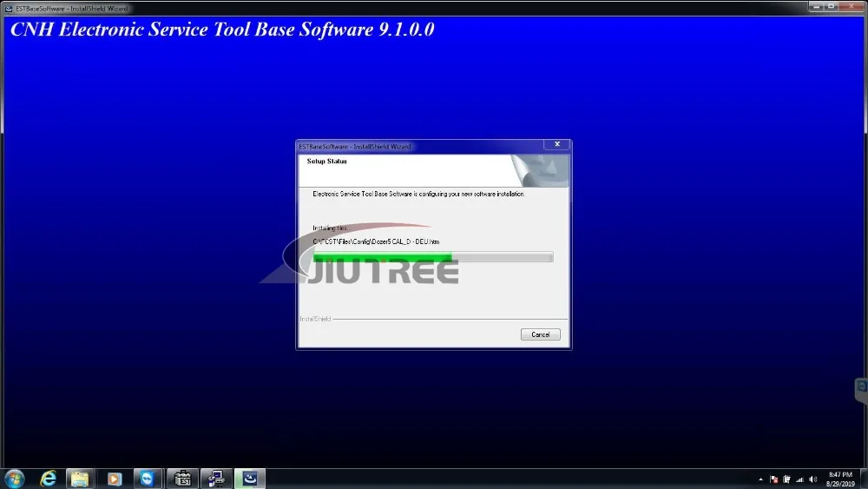Click the configuring installation message text
The width and height of the screenshot is (868, 489).
pyautogui.click(x=418, y=194)
